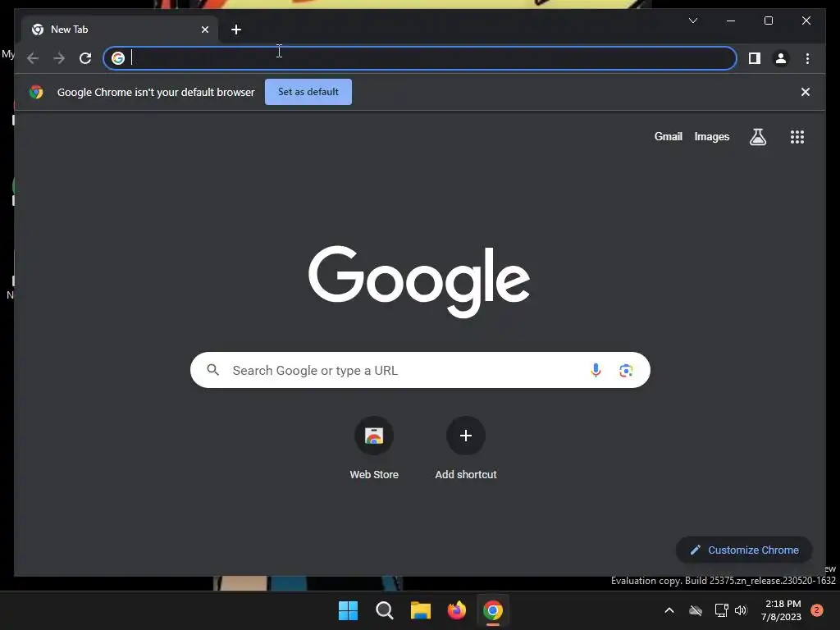Click the Chrome logo in the infobar
Viewport: 840px width, 630px height.
click(x=36, y=92)
